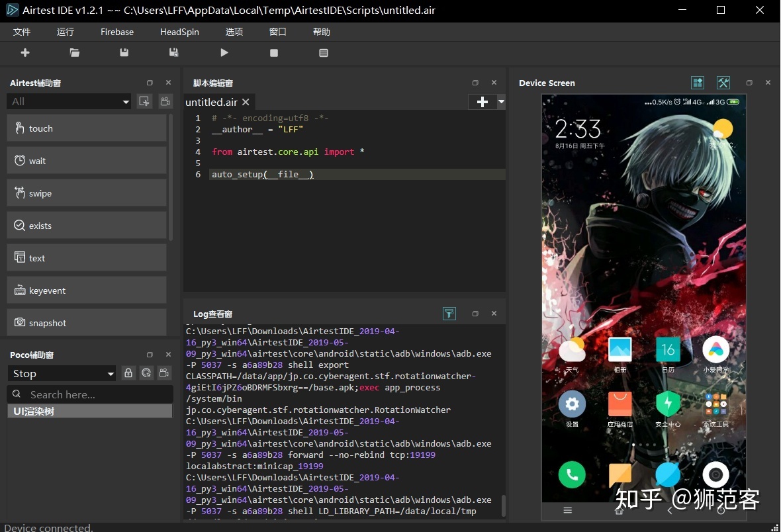Viewport: 781px width, 532px height.
Task: Insert a touch command
Action: [x=87, y=128]
